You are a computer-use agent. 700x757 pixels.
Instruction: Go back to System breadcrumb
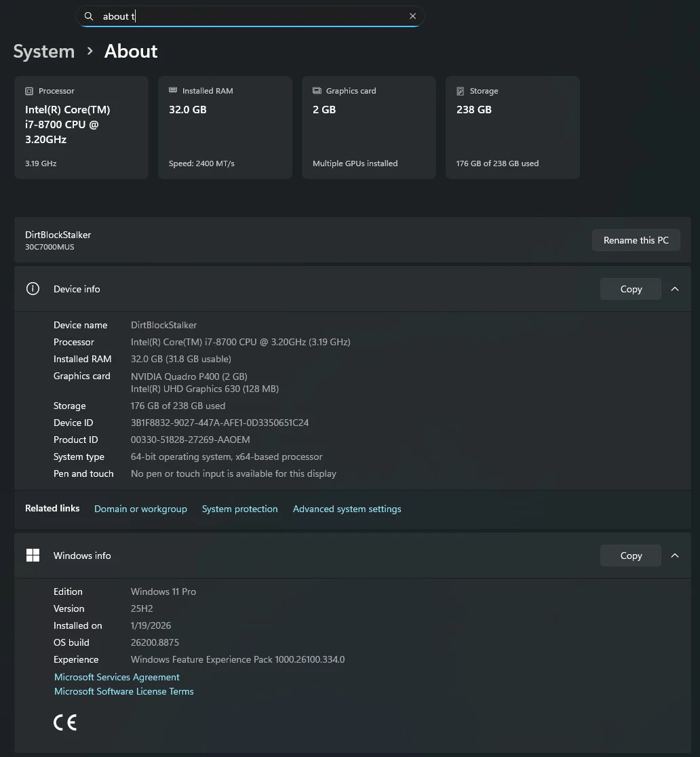(x=44, y=51)
